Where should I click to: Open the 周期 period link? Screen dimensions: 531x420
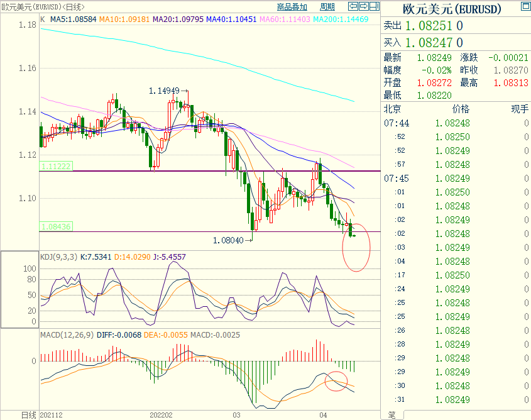[x=327, y=7]
